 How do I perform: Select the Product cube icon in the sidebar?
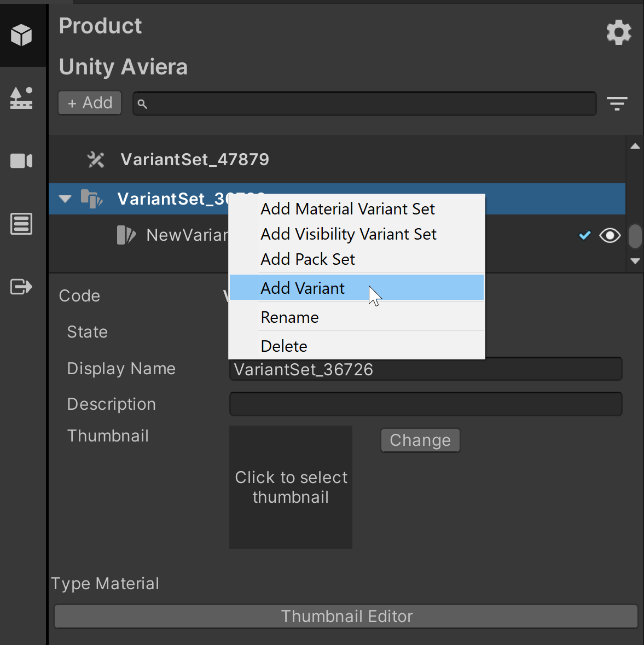pyautogui.click(x=22, y=34)
